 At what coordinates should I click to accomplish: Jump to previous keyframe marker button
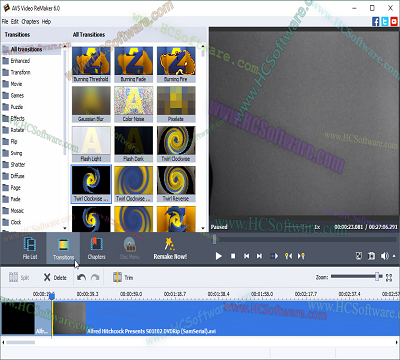click(x=288, y=256)
